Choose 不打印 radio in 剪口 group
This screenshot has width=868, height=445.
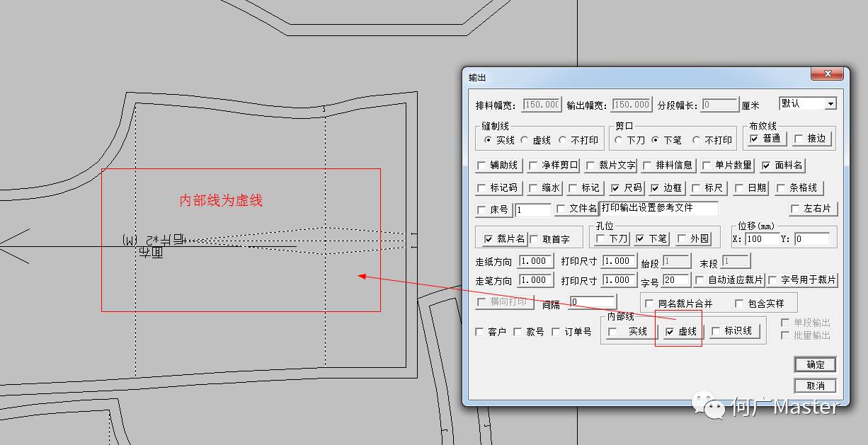click(697, 140)
